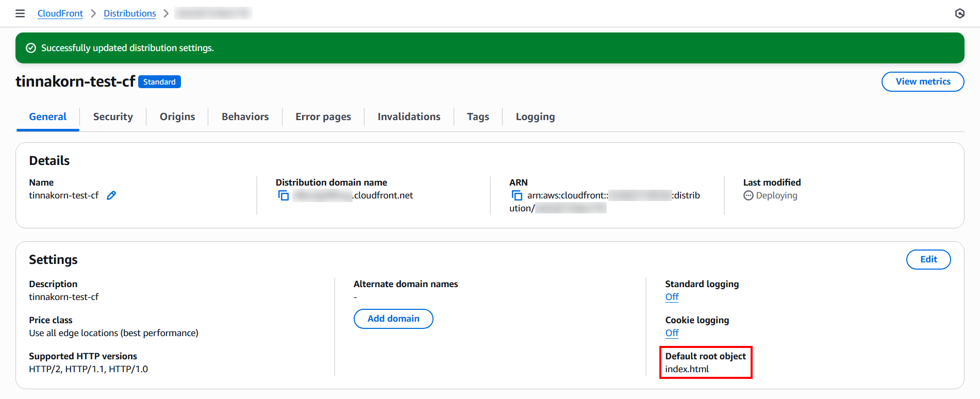The image size is (980, 399).
Task: Open the Cookie logging Off link
Action: (x=672, y=333)
